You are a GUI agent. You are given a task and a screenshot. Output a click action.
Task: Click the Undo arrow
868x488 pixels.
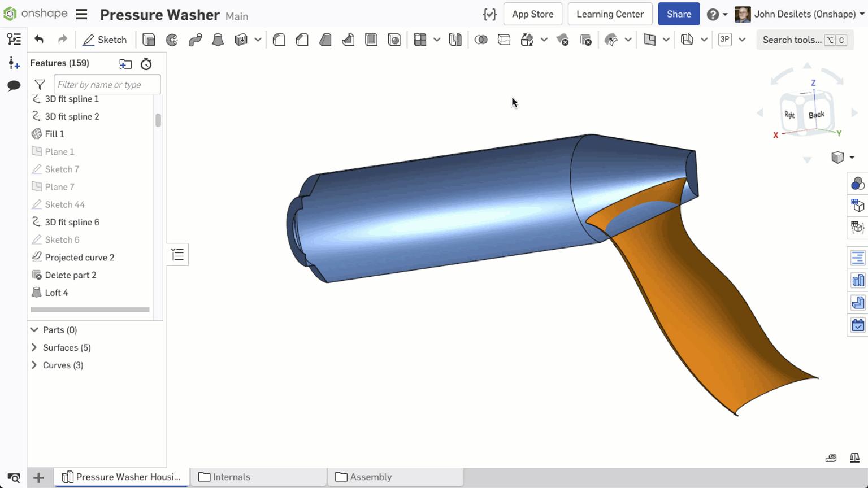(38, 40)
